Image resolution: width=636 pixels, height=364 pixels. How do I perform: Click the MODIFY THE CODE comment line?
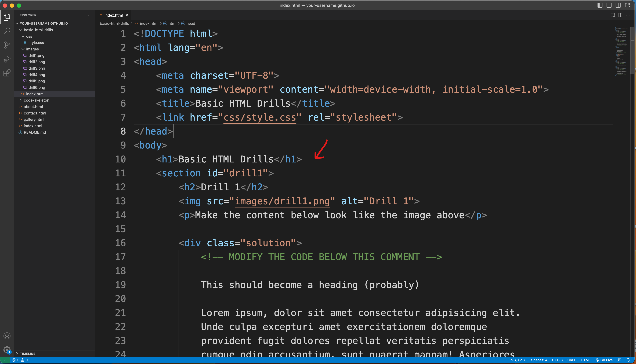321,257
